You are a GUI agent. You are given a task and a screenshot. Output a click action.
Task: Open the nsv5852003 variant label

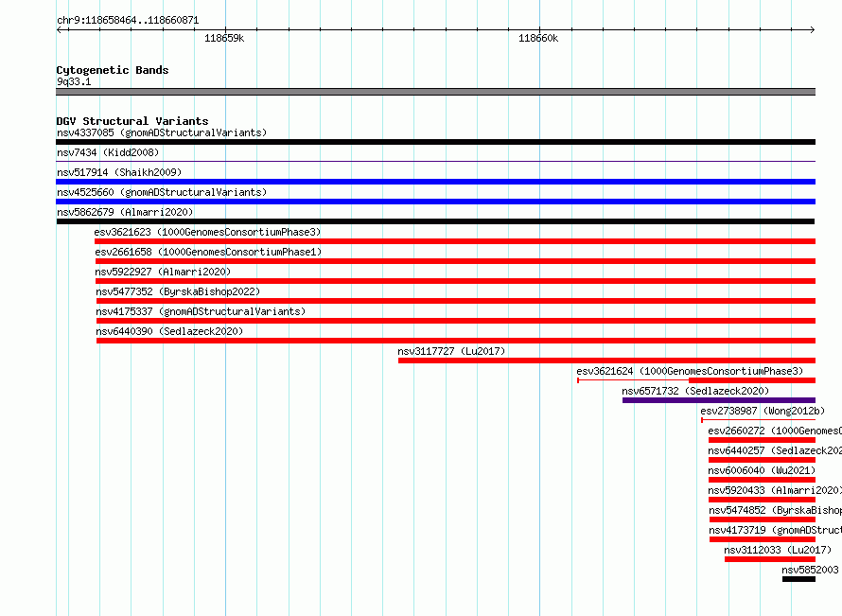click(x=810, y=570)
